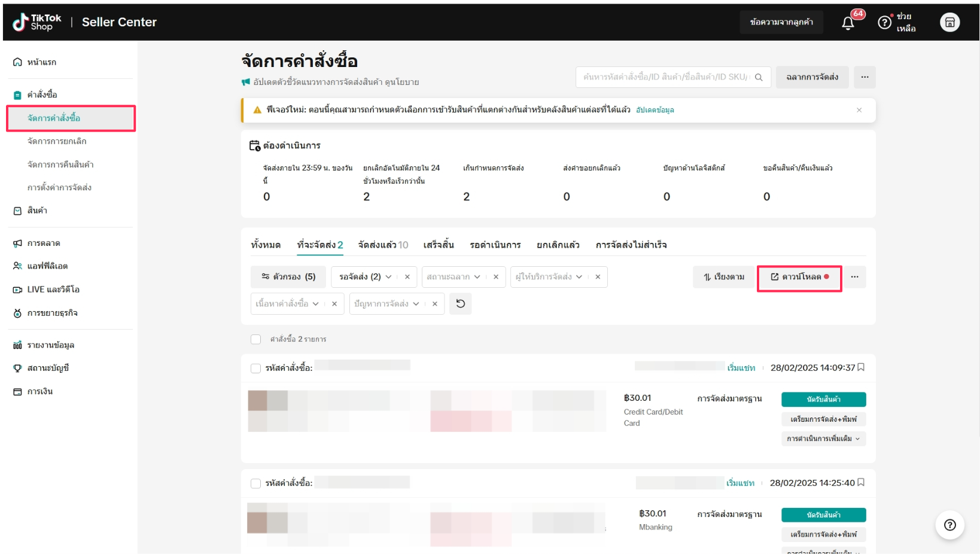The image size is (980, 554).
Task: Click นัดรับสินค้า for the Mbanking order
Action: click(x=824, y=515)
